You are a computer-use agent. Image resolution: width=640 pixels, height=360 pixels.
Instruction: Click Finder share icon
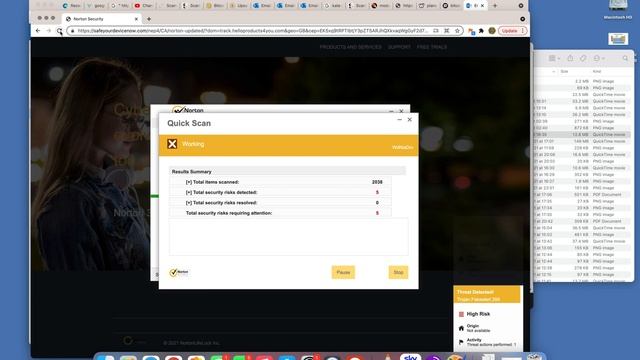tap(570, 58)
